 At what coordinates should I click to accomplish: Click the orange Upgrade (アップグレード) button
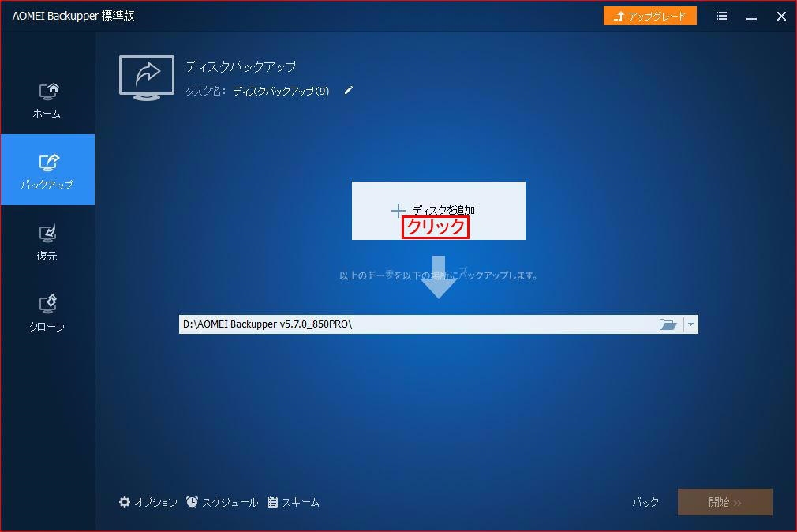click(x=650, y=17)
